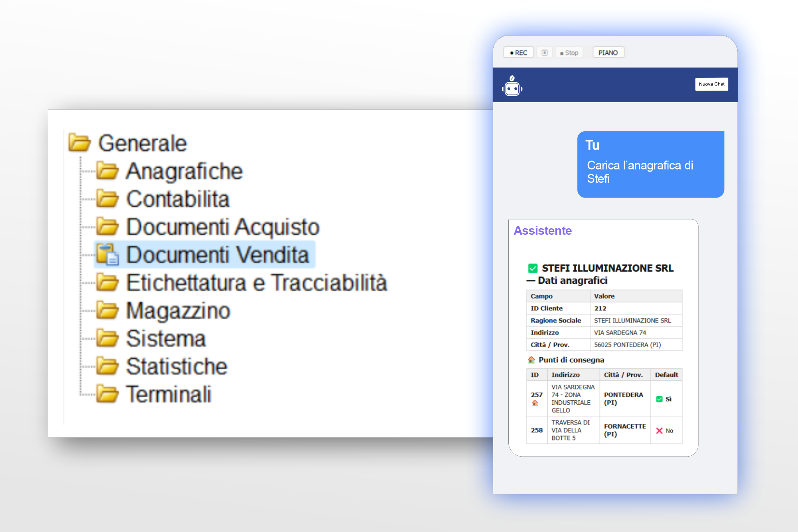This screenshot has height=532, width=798.
Task: Open the Contabilita tree item
Action: (x=178, y=199)
